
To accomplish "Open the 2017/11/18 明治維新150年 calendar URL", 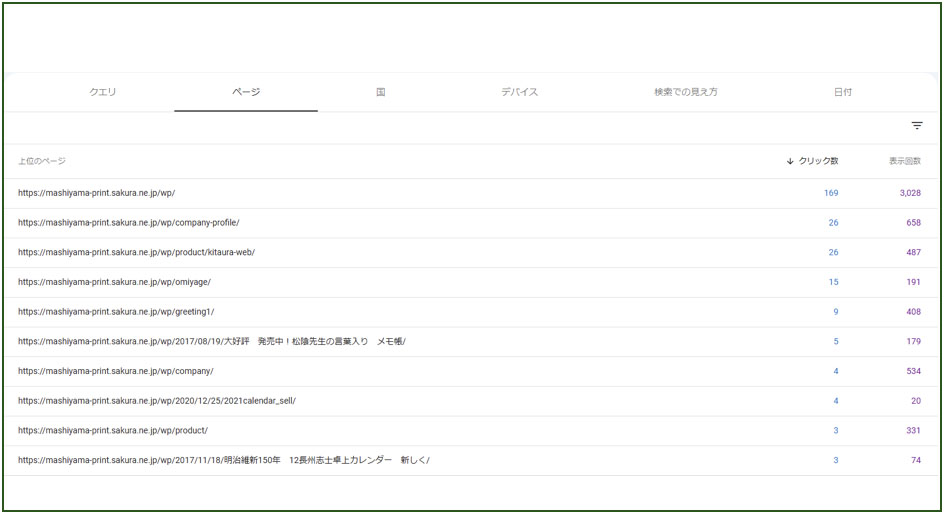I will click(223, 461).
